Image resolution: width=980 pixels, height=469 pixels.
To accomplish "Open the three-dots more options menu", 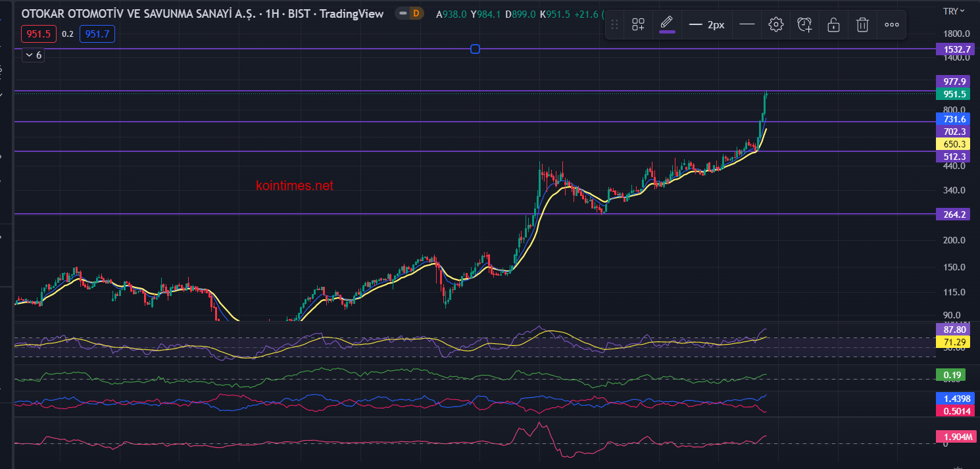I will click(892, 25).
